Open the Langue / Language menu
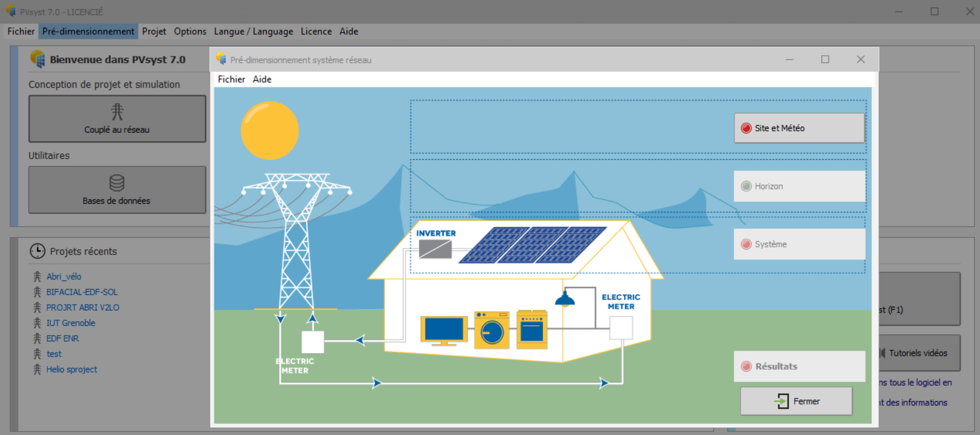 (x=253, y=31)
